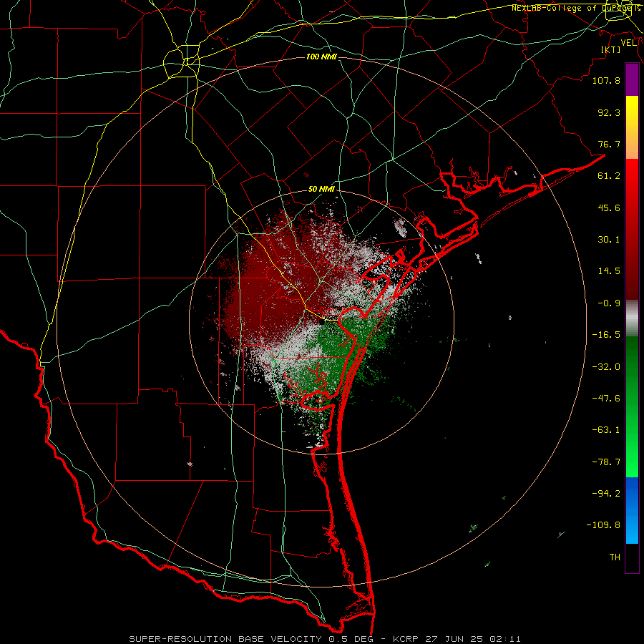The image size is (644, 644).
Task: Pick the blue segment of velocity color bar
Action: (632, 510)
